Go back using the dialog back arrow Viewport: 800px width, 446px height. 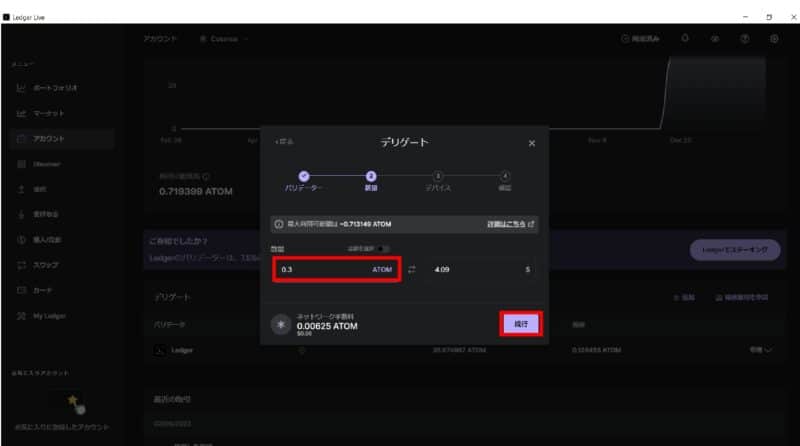[285, 142]
